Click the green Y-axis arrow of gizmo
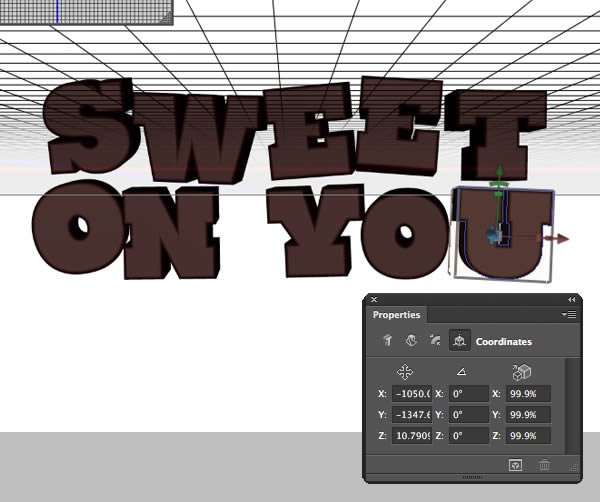600x502 pixels. pos(499,172)
